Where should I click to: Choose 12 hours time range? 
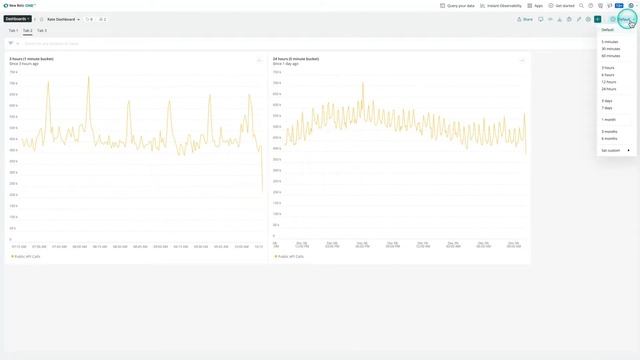pyautogui.click(x=609, y=82)
